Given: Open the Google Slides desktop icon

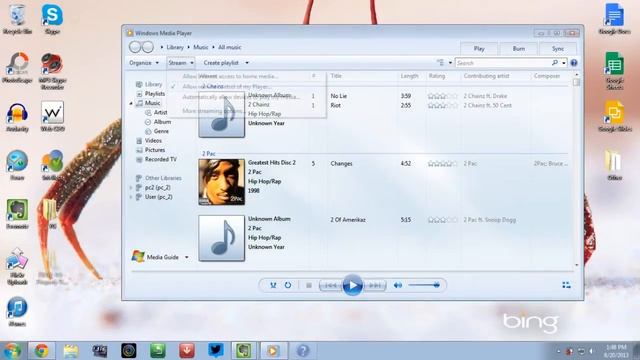Looking at the screenshot, I should [x=615, y=116].
